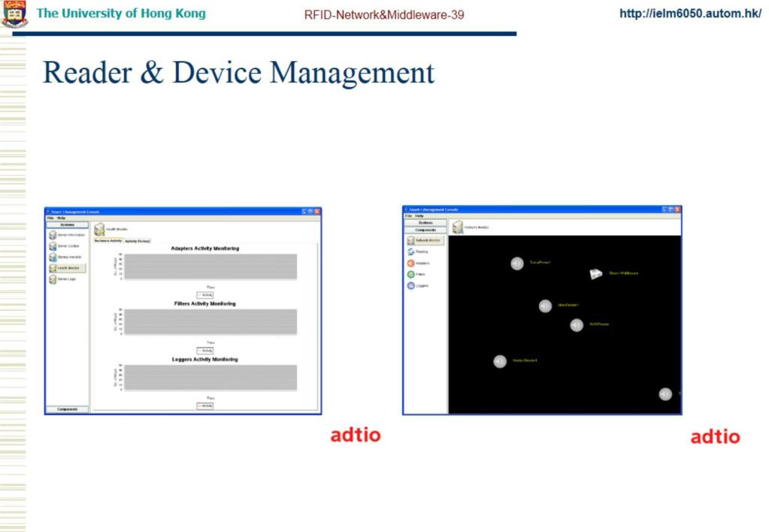Open Server Information in the left console
This screenshot has width=769, height=532.
click(67, 235)
